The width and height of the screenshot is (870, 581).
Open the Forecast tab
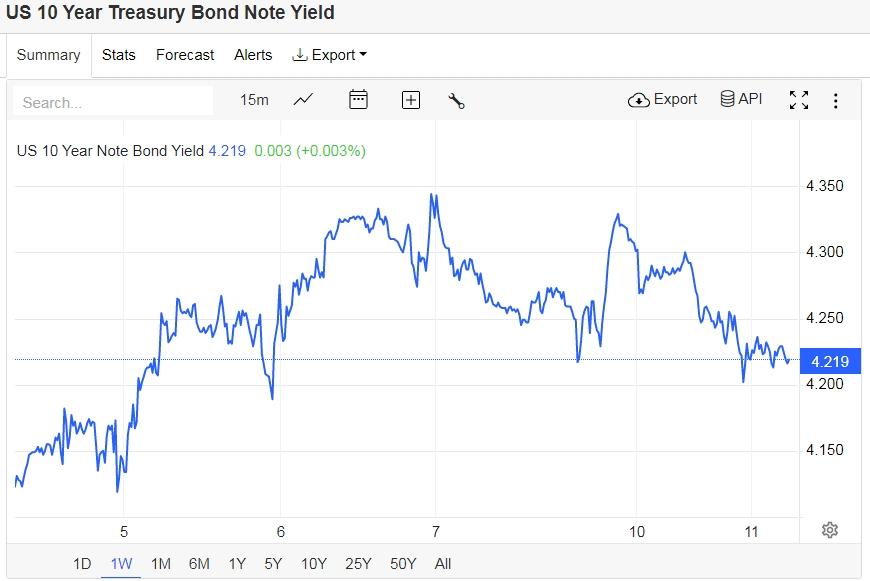tap(185, 55)
